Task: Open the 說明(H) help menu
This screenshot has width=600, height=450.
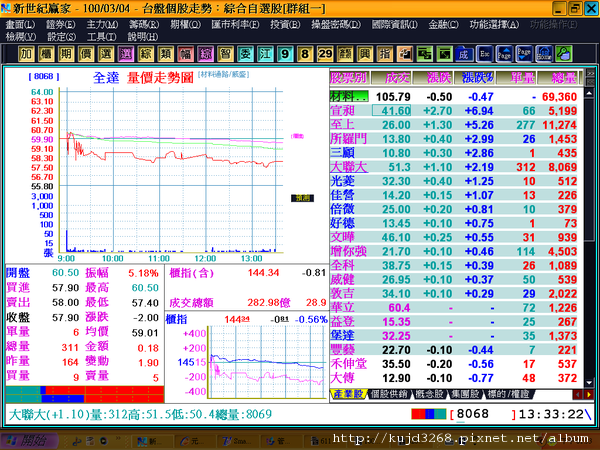Action: pos(142,37)
